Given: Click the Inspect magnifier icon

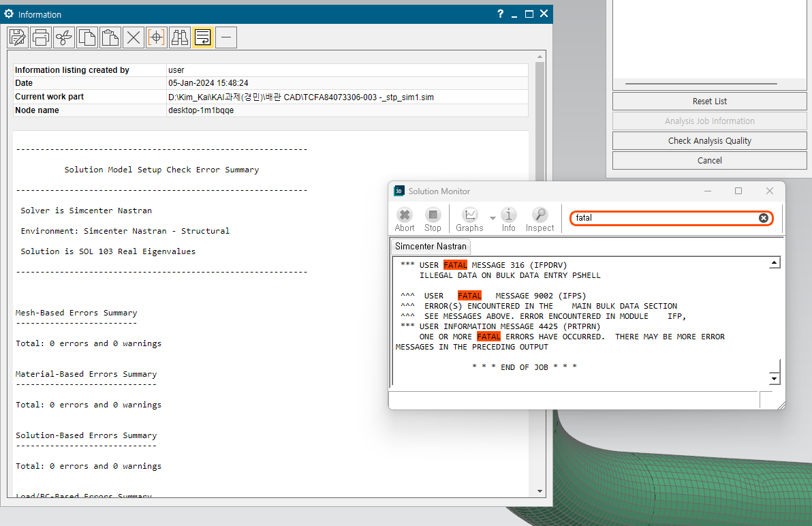Looking at the screenshot, I should pyautogui.click(x=540, y=219).
